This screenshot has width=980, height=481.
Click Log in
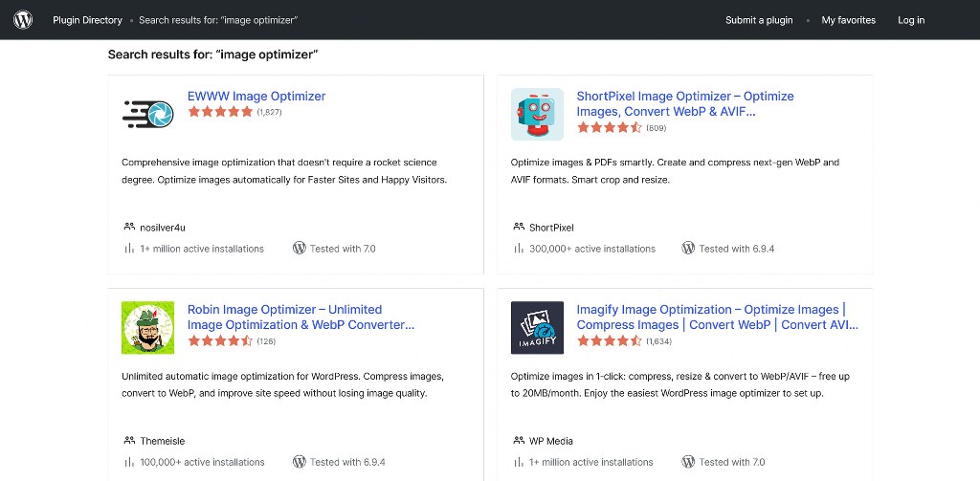(x=911, y=20)
